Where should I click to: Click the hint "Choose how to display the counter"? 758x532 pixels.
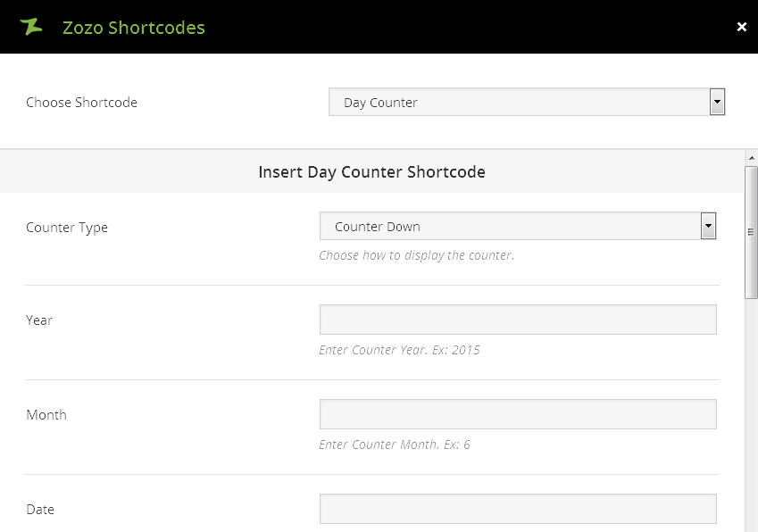click(x=416, y=255)
